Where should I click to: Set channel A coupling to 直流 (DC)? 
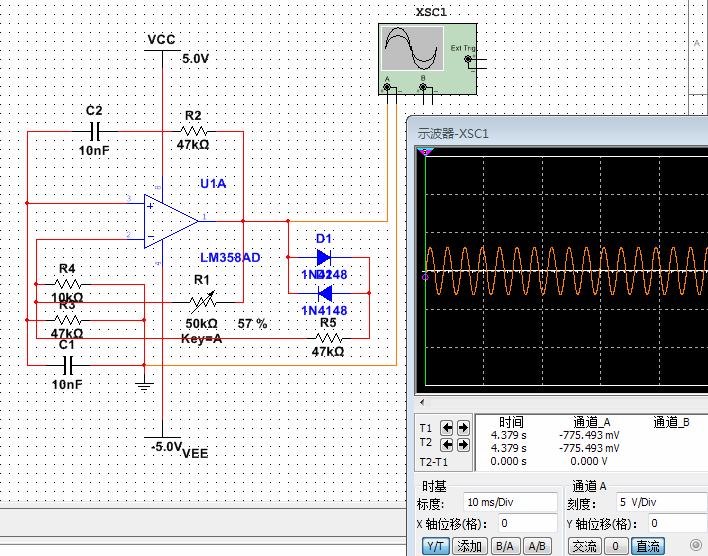click(647, 546)
